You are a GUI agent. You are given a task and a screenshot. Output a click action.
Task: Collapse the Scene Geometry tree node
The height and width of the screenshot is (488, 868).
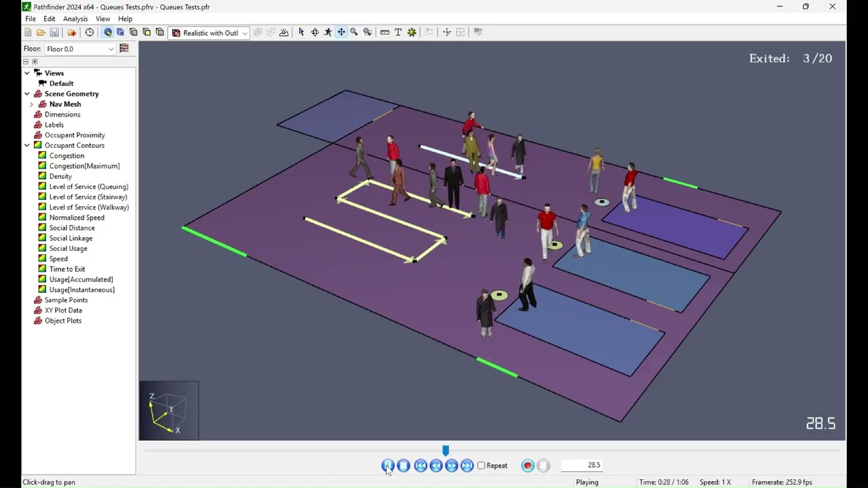point(27,94)
